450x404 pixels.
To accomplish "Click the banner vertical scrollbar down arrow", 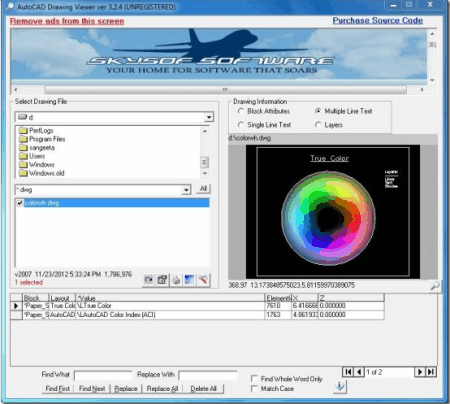I will [432, 80].
